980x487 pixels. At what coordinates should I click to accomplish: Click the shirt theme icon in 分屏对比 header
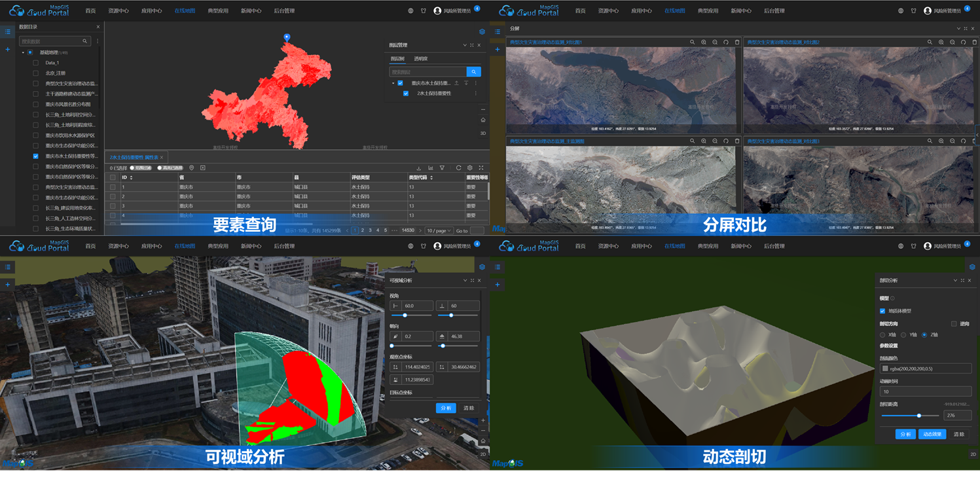[913, 10]
